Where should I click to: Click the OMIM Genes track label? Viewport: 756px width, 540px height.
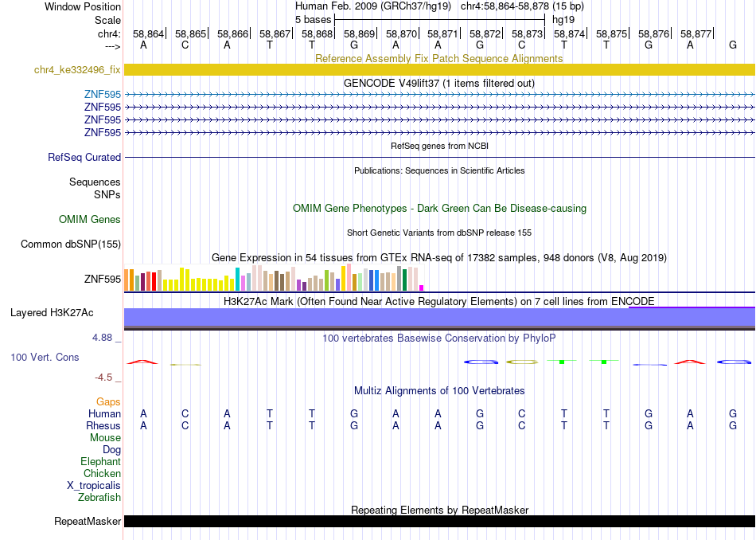[x=90, y=220]
